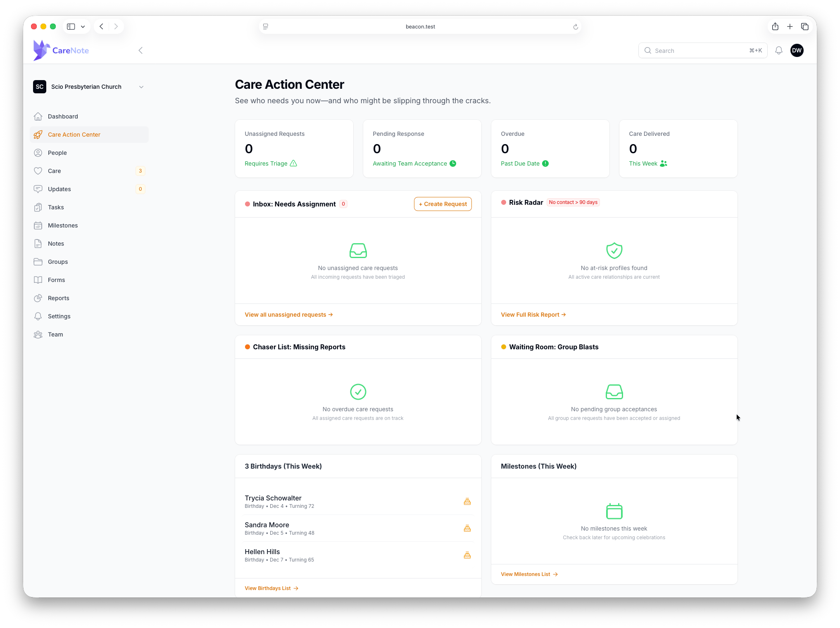Select the birthday cake icon beside Trycia Schowalter
The image size is (840, 628).
point(467,501)
